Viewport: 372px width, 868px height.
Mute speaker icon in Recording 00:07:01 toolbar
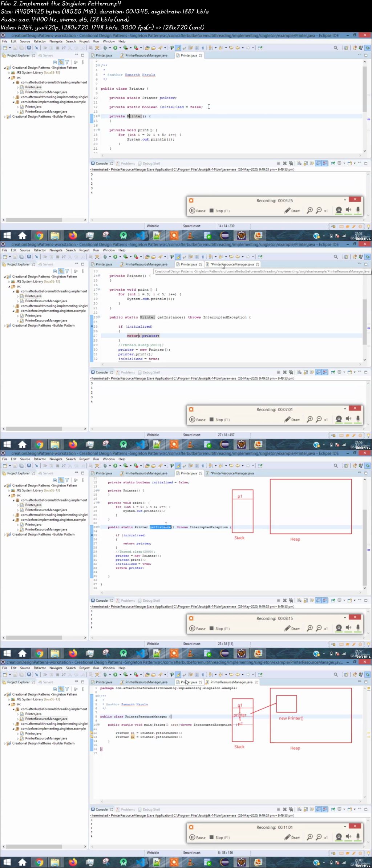coord(348,419)
